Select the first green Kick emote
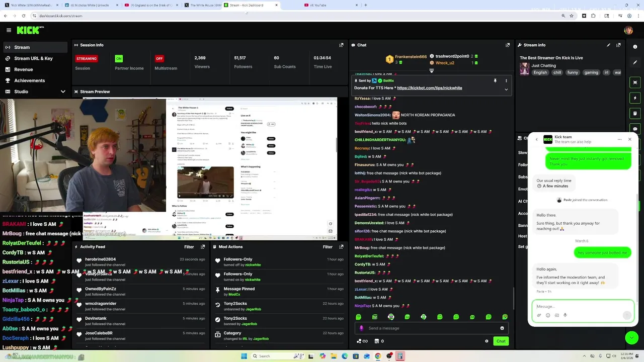The width and height of the screenshot is (644, 362). (358, 317)
